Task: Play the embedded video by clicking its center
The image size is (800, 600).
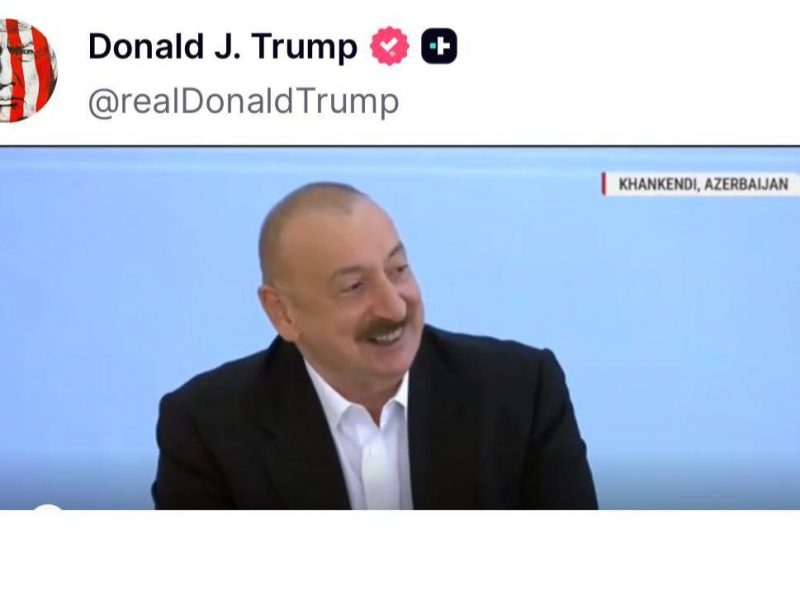Action: tap(400, 328)
